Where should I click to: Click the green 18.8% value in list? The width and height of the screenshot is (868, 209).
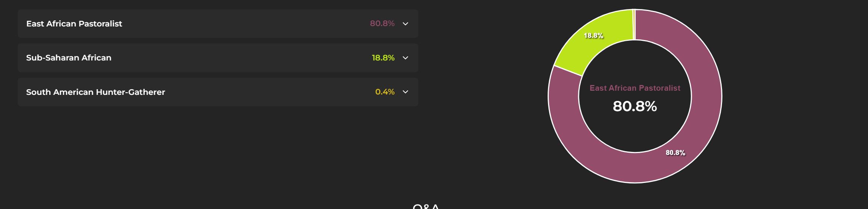click(383, 58)
